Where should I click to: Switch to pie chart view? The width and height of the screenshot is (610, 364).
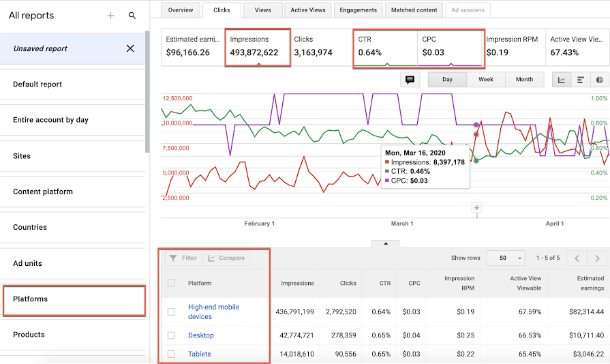pos(600,80)
